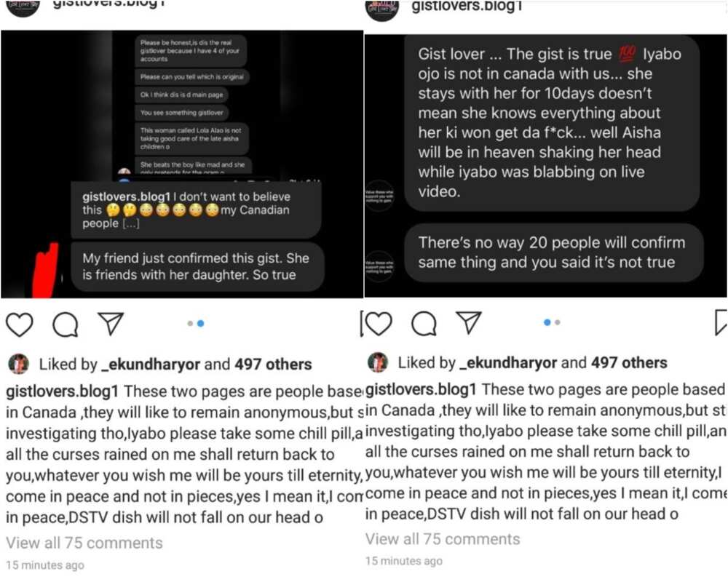Image resolution: width=728 pixels, height=582 pixels.
Task: Open comments on the left post
Action: point(66,324)
